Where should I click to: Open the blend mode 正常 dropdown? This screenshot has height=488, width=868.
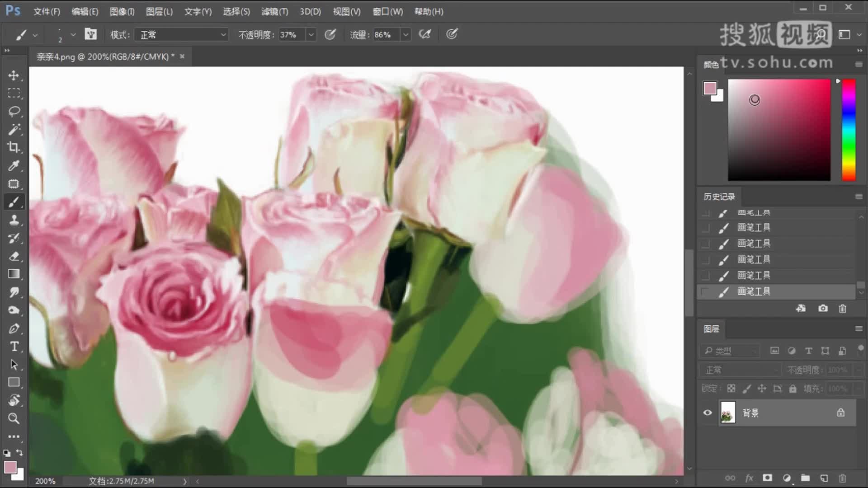coord(182,35)
